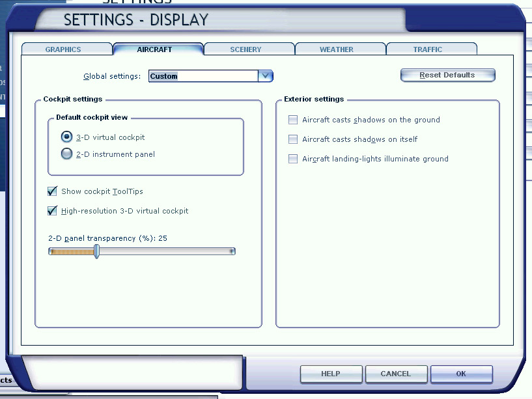Viewport: 532px width, 399px height.
Task: Click the right end of the transparency slider track
Action: point(232,251)
